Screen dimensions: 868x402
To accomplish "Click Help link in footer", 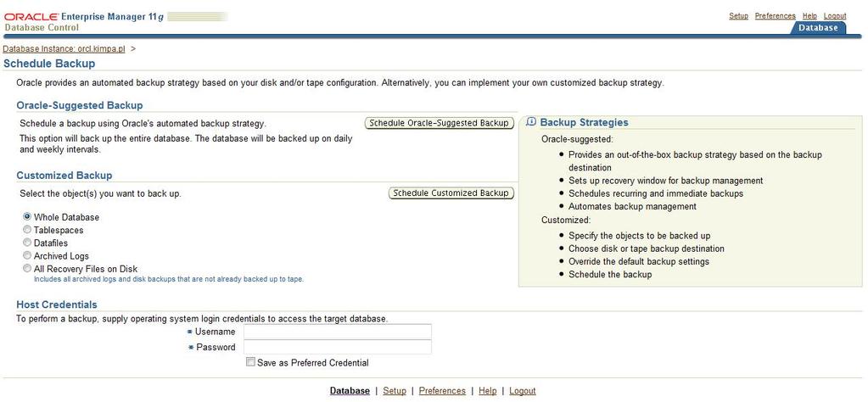I will point(488,390).
